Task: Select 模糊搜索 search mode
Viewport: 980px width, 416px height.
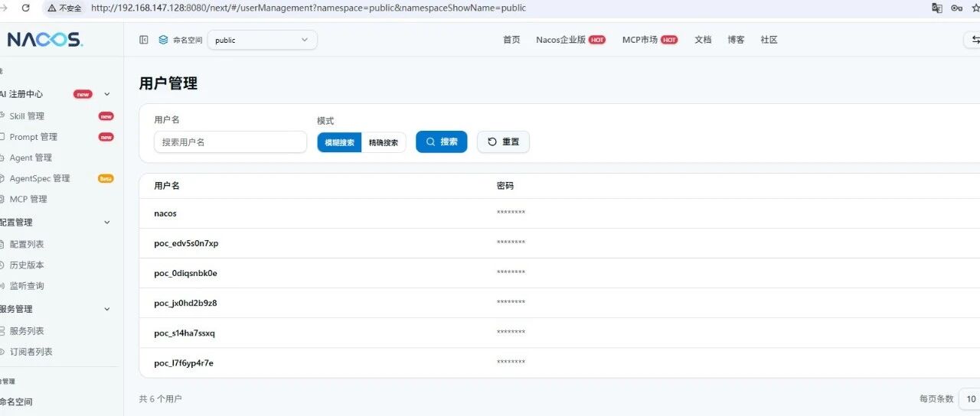Action: pyautogui.click(x=339, y=142)
